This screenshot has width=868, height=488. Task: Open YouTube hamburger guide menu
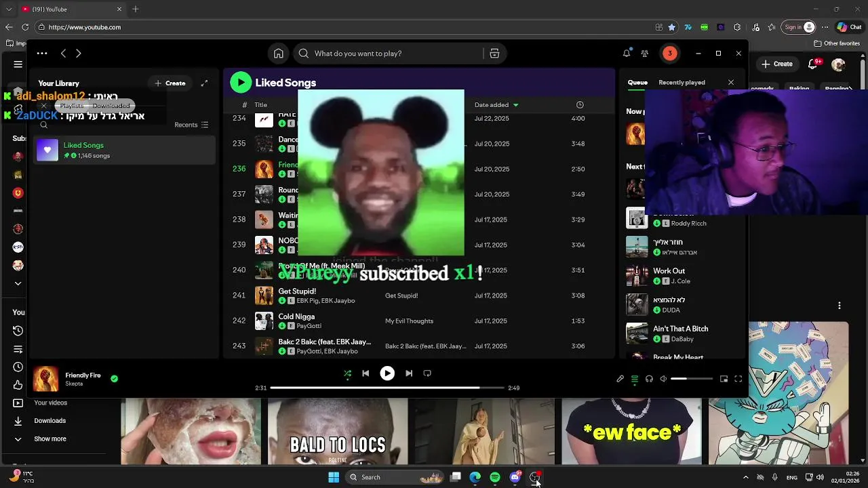[x=18, y=64]
